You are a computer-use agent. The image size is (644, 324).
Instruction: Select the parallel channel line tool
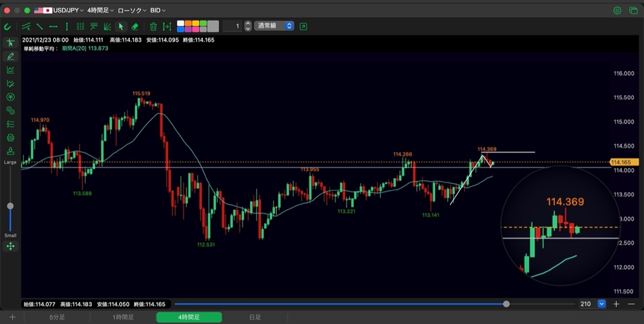tap(26, 26)
